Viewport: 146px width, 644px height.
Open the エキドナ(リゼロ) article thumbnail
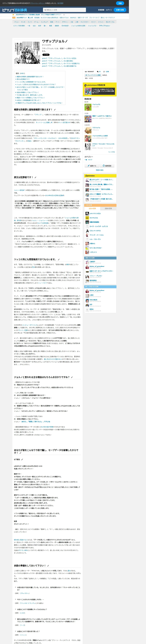pos(87,213)
